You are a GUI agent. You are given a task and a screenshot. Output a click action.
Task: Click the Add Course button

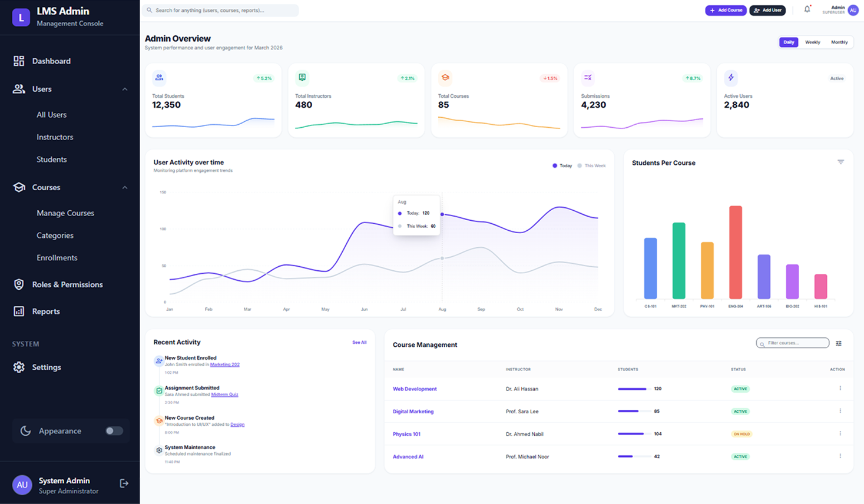click(x=726, y=10)
